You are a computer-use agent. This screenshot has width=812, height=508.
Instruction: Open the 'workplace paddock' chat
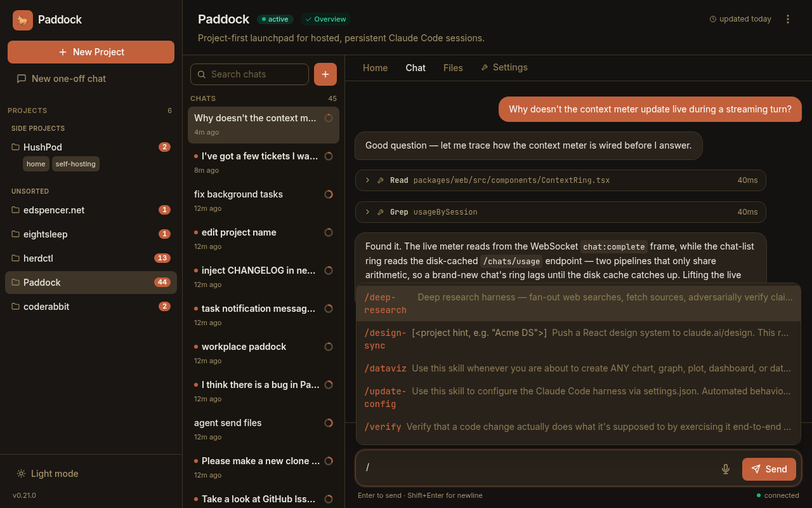(x=263, y=354)
